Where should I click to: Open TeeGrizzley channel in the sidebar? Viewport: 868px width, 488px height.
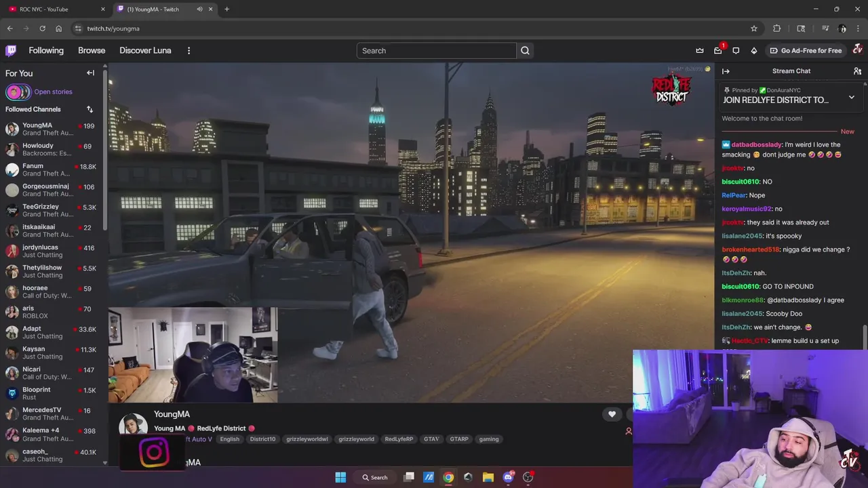click(x=52, y=210)
